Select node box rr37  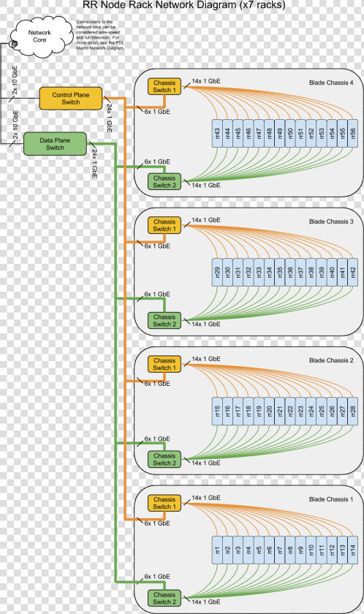pos(300,273)
